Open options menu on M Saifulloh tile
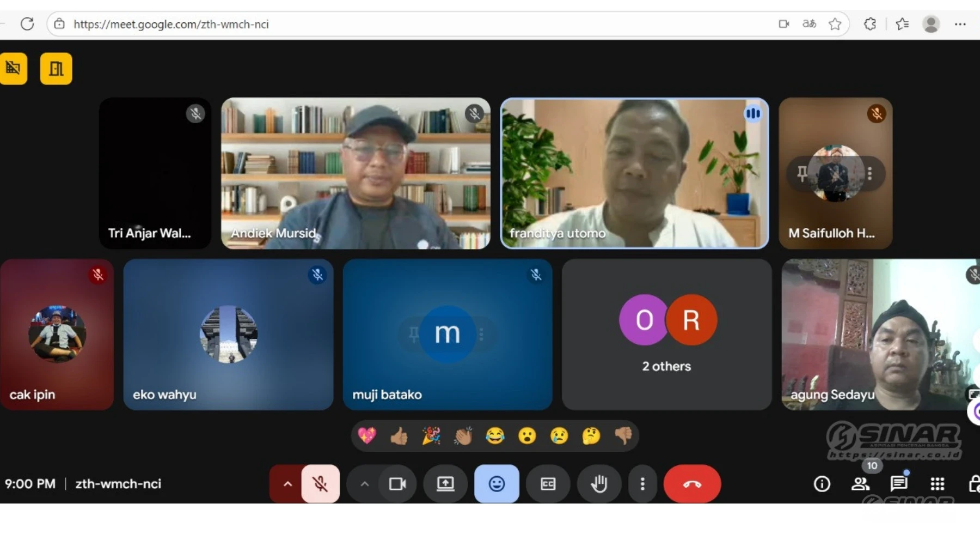 coord(869,174)
